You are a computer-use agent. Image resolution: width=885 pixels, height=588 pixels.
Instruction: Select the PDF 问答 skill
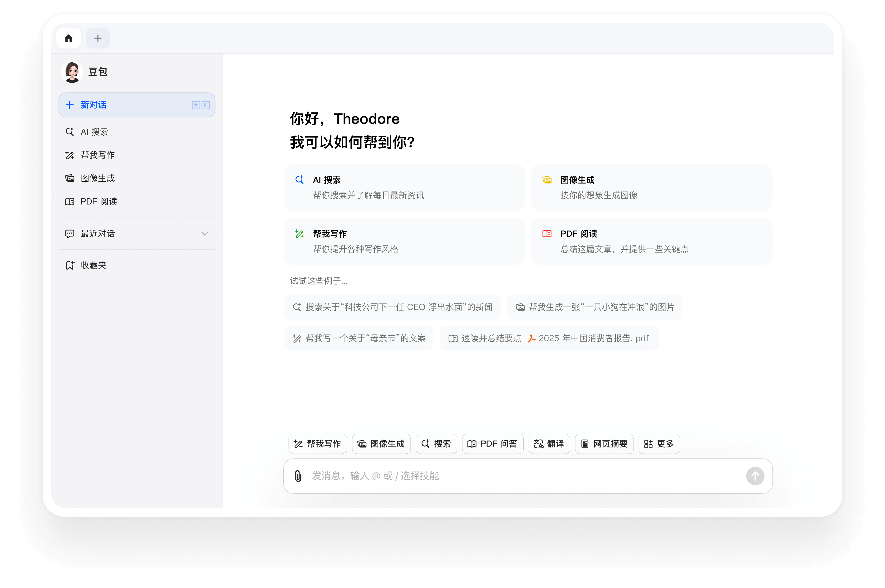click(492, 444)
